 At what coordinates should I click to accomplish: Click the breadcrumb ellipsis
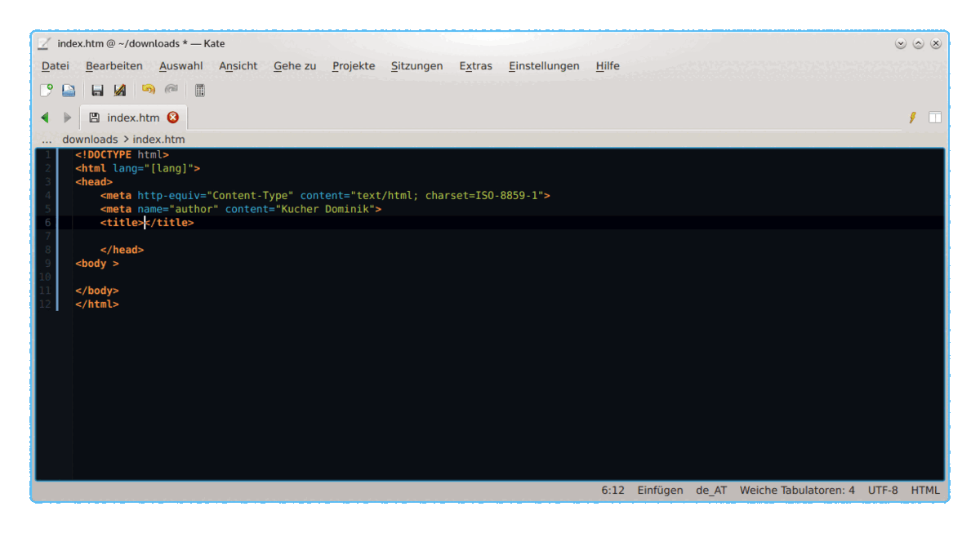click(x=47, y=140)
